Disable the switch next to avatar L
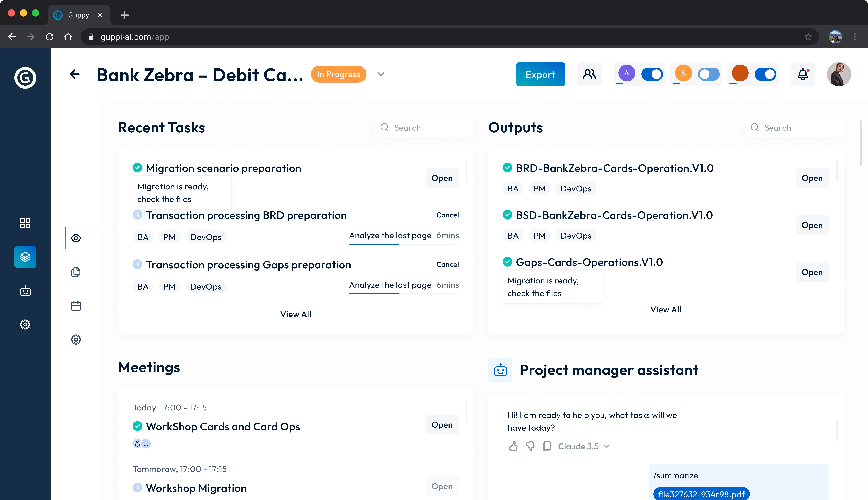Viewport: 868px width, 500px height. (765, 74)
